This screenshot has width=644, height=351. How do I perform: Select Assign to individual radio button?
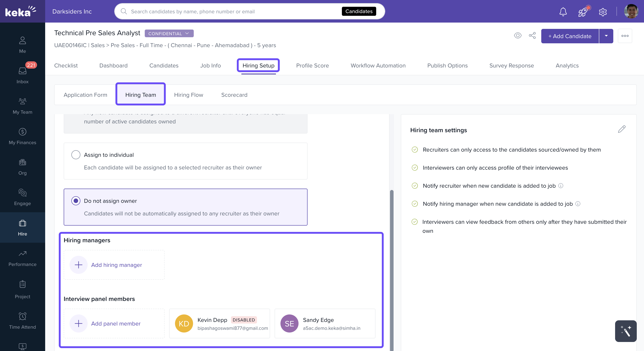tap(76, 155)
